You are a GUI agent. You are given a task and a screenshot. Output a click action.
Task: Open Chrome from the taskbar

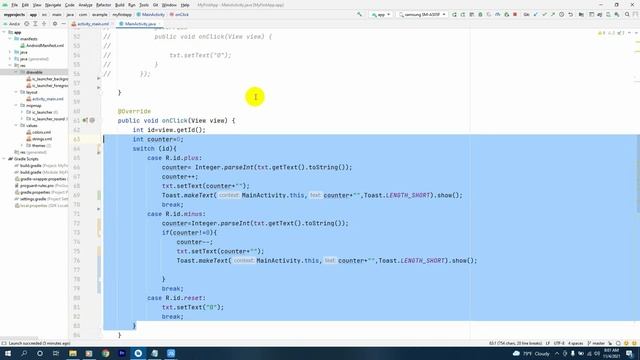tap(106, 353)
